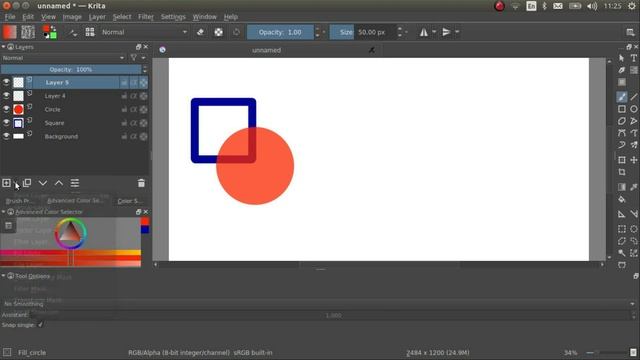Select the Rectangular Selection tool
Screen dimensions: 640x360
[622, 229]
